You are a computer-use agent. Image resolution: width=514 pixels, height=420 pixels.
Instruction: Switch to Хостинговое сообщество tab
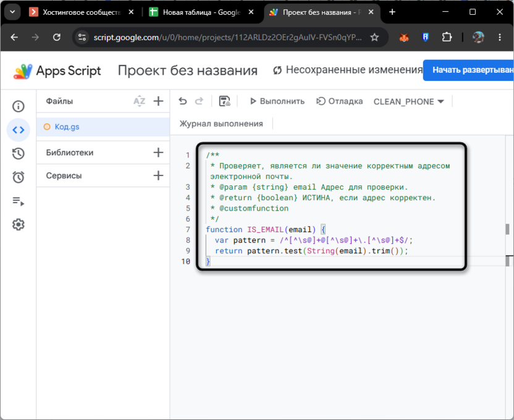(x=82, y=12)
